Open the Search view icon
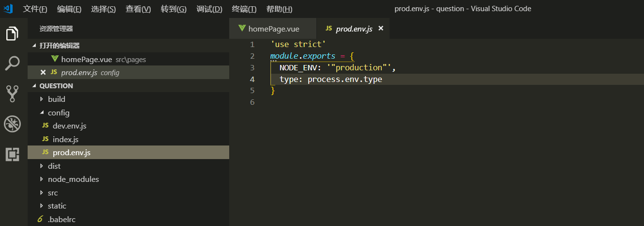 [x=12, y=63]
